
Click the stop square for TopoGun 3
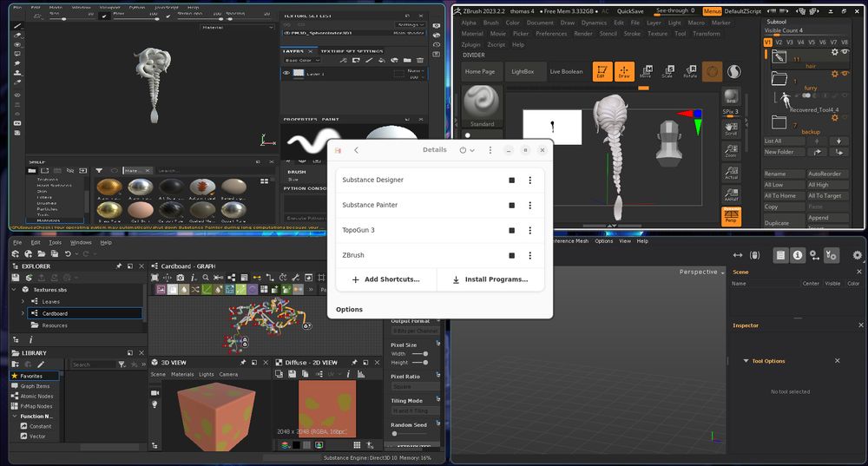tap(511, 230)
